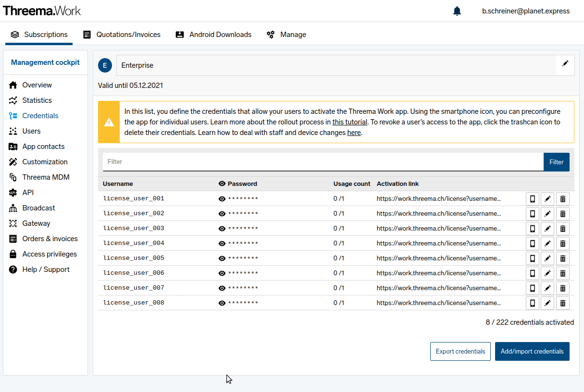
Task: Delete license_user_002 with the trashcan icon
Action: pyautogui.click(x=562, y=213)
